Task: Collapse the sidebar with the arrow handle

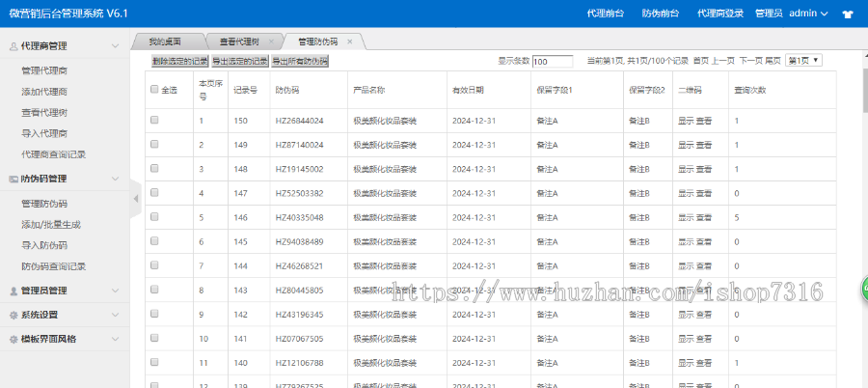Action: (136, 198)
